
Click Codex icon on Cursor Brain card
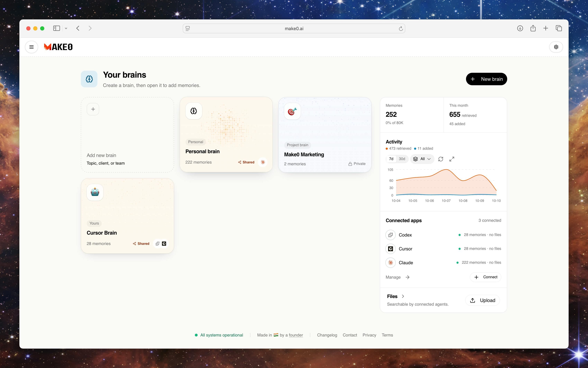click(x=157, y=244)
